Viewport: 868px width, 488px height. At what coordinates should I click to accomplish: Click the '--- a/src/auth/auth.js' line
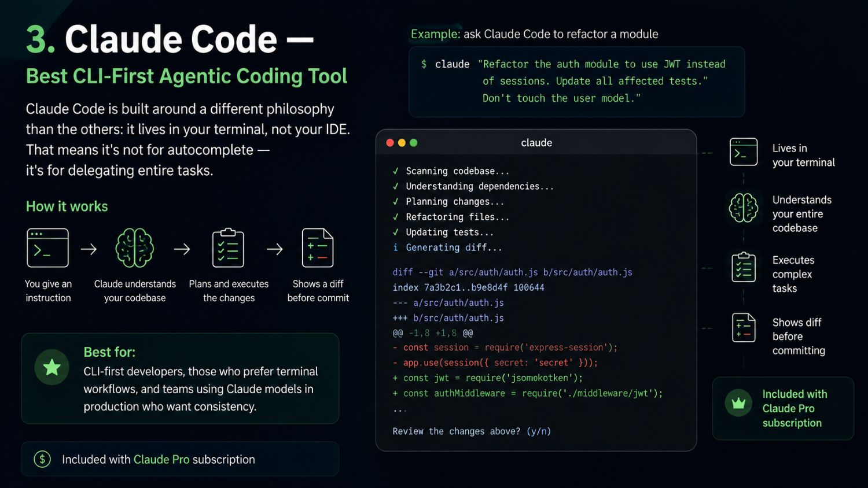[448, 303]
